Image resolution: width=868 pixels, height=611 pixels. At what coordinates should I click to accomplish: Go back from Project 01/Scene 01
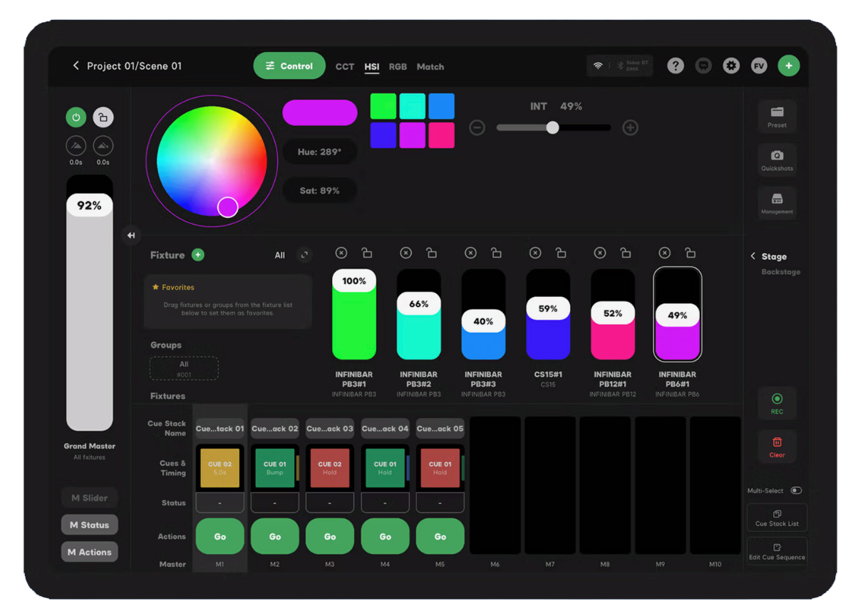[x=76, y=66]
